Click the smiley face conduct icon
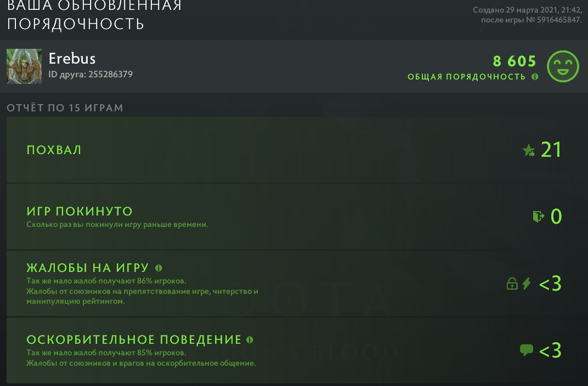The image size is (588, 386). (x=563, y=66)
